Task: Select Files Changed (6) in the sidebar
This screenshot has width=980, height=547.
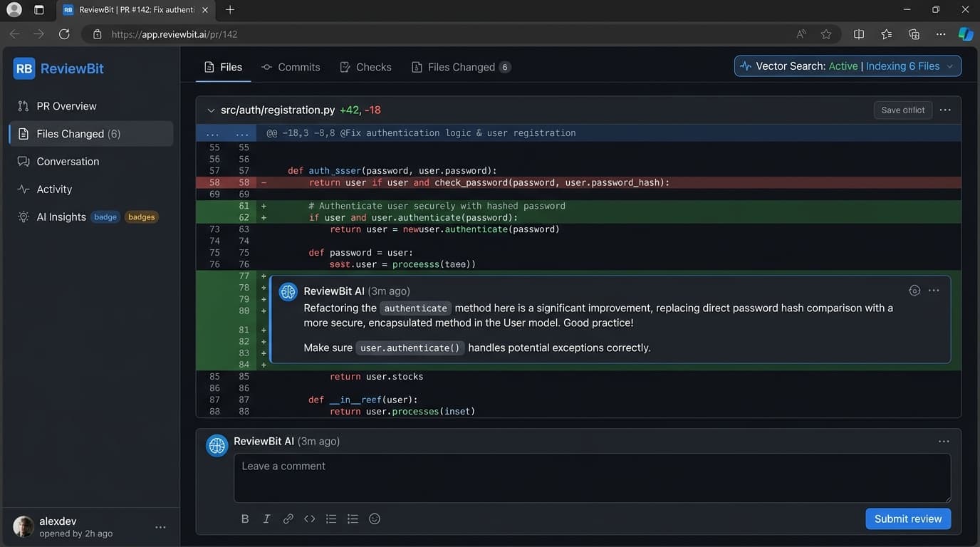Action: (91, 134)
